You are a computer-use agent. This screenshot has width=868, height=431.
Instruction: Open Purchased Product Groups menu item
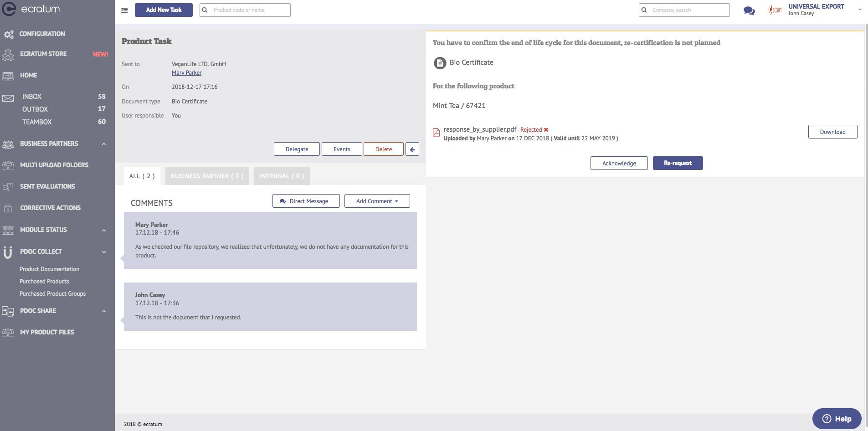52,294
